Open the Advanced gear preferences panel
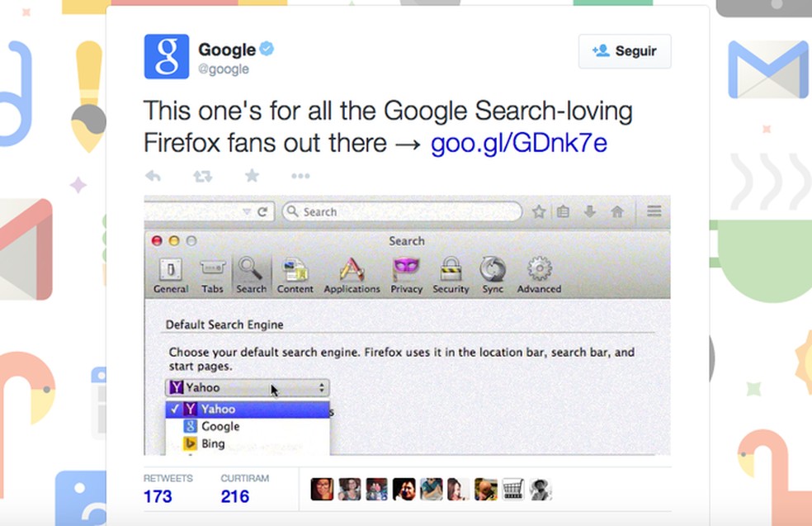This screenshot has width=812, height=526. tap(538, 272)
